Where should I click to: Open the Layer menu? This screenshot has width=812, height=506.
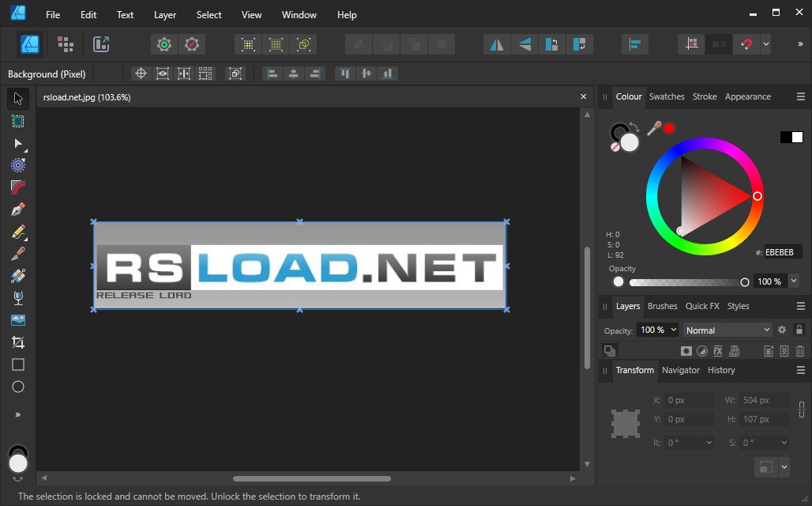pos(164,14)
